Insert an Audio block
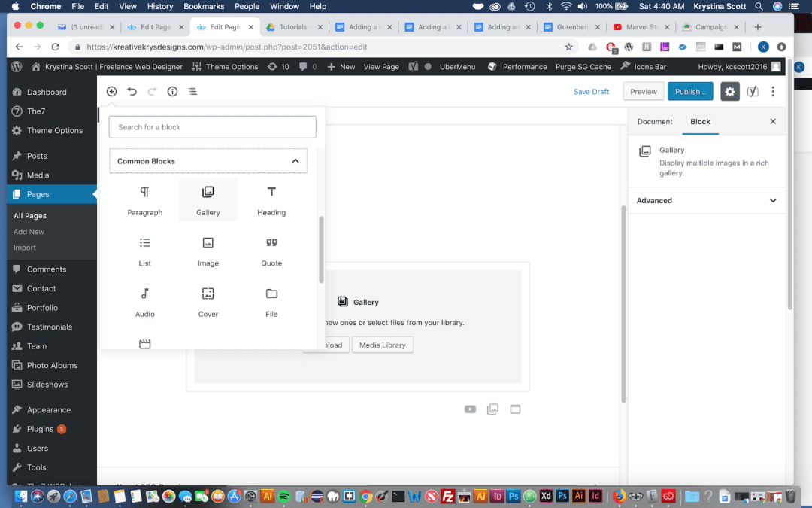The width and height of the screenshot is (812, 508). point(145,303)
